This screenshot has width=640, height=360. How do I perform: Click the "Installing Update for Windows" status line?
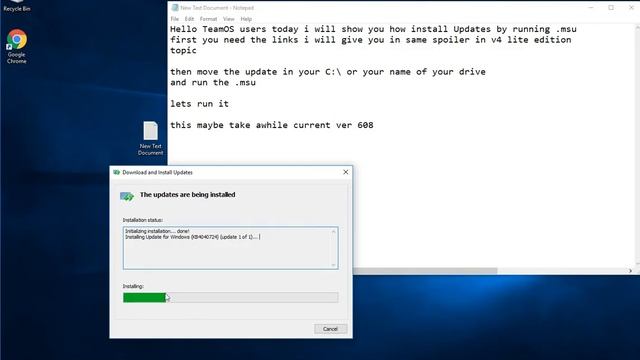tap(192, 237)
